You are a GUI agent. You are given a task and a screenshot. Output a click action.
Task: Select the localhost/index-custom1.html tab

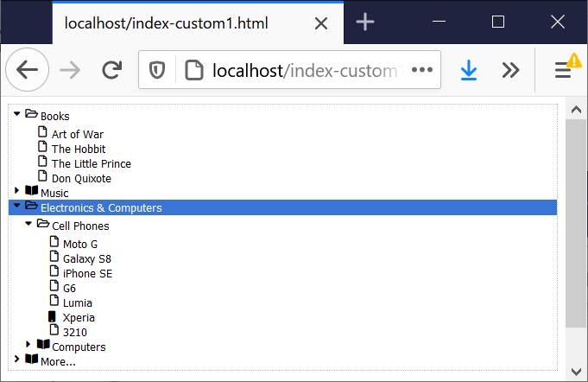point(198,23)
